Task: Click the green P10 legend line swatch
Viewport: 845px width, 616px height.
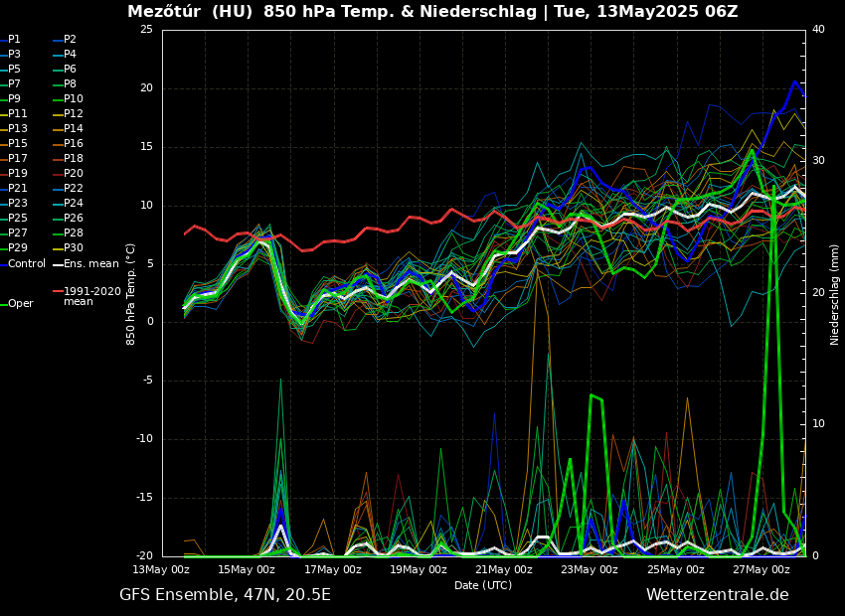Action: (x=58, y=99)
